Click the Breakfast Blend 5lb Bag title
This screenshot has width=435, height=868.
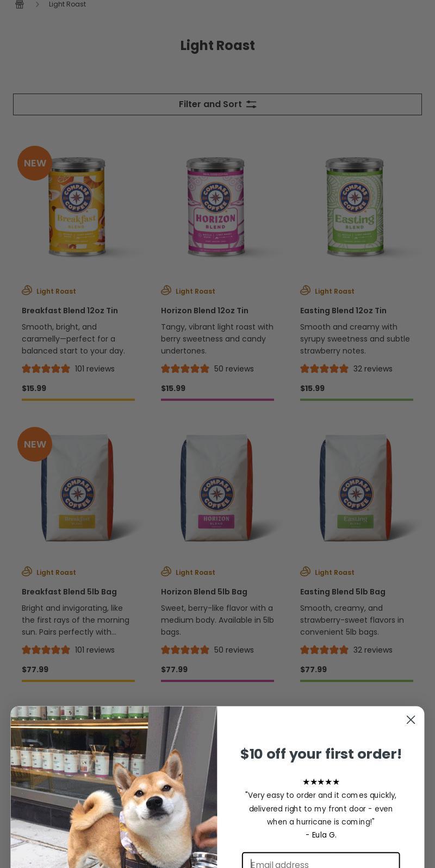(x=69, y=592)
